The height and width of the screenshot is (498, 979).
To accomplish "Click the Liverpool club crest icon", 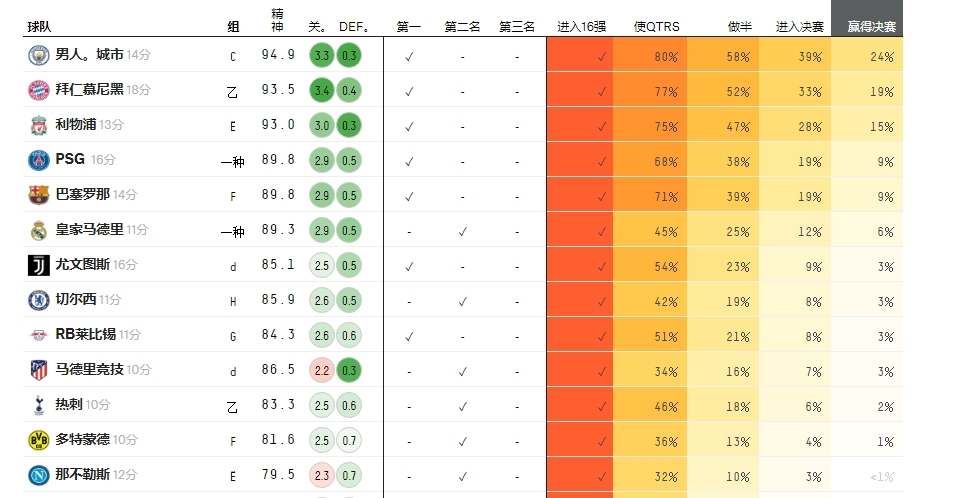I will [38, 126].
